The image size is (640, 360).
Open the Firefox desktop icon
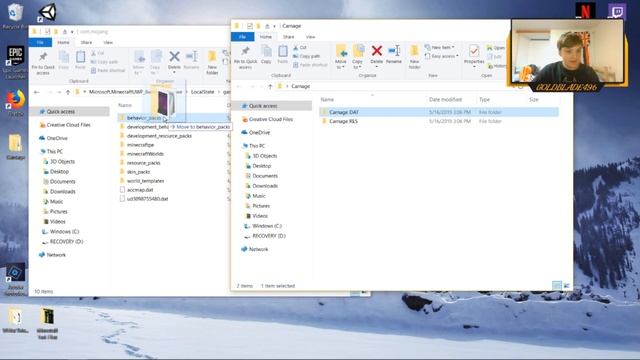15,103
